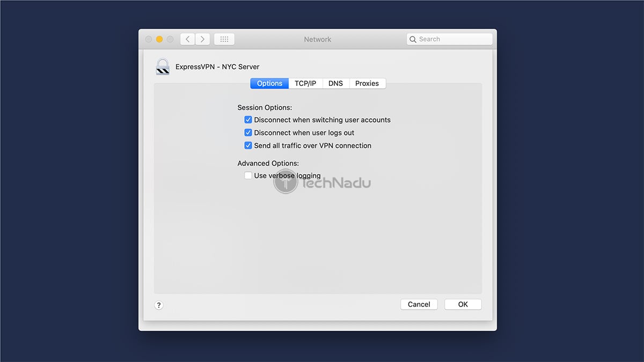The height and width of the screenshot is (362, 644).
Task: Switch to the TCP/IP tab
Action: [x=305, y=83]
